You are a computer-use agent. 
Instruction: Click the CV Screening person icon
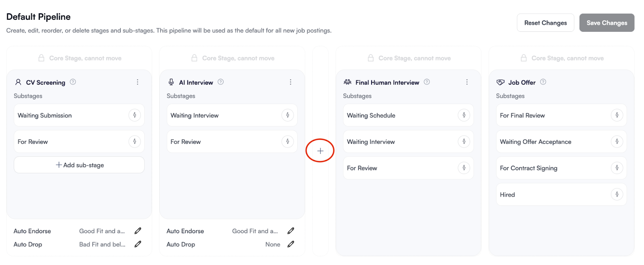point(18,82)
